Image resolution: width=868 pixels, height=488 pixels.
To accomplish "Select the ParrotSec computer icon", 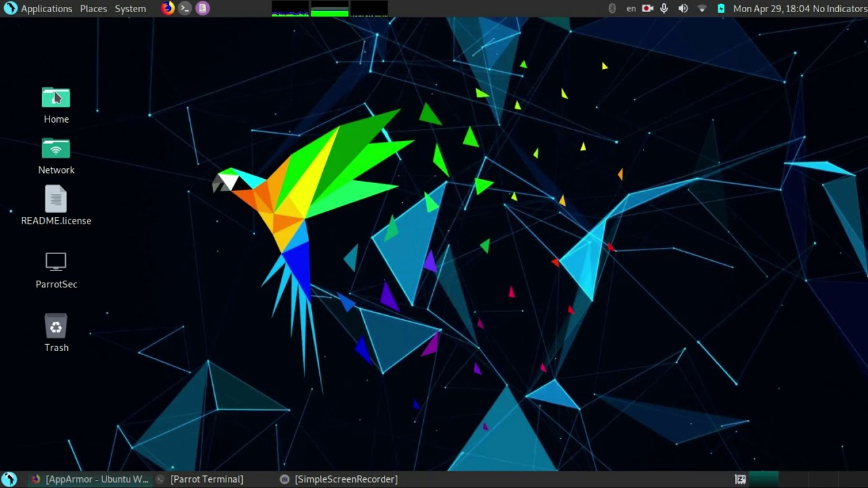I will 56,270.
